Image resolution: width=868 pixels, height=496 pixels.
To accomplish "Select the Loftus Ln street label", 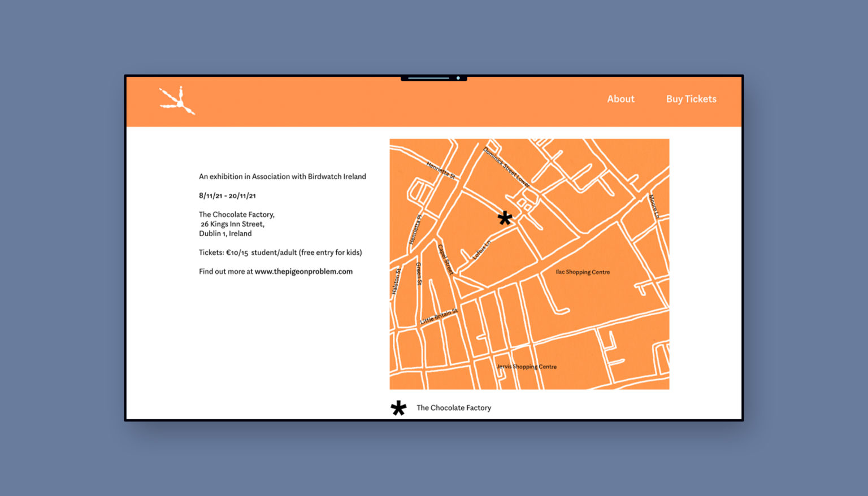I will pos(481,250).
